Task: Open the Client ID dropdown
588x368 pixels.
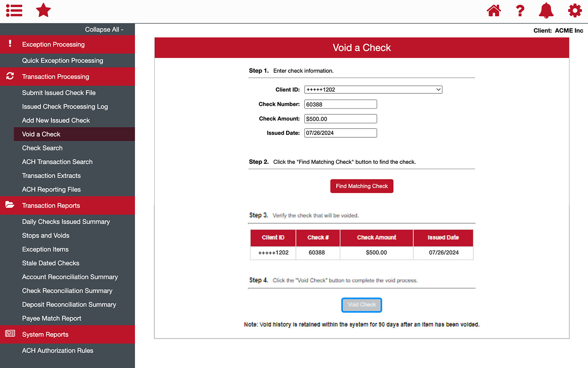Action: [373, 90]
